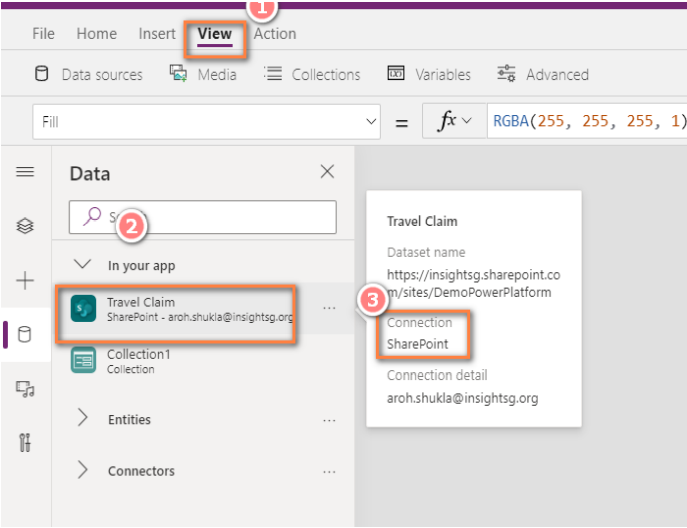Collapse the In your app section

pyautogui.click(x=82, y=264)
